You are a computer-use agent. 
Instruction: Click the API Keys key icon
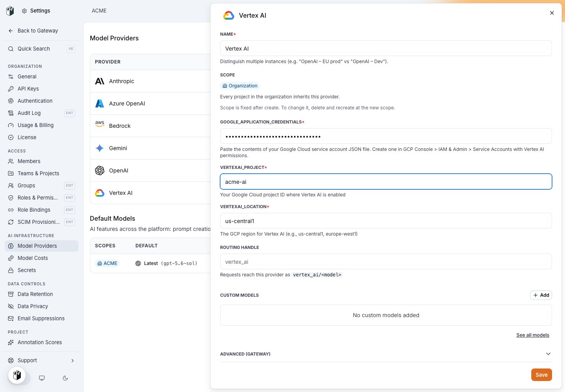(x=11, y=89)
